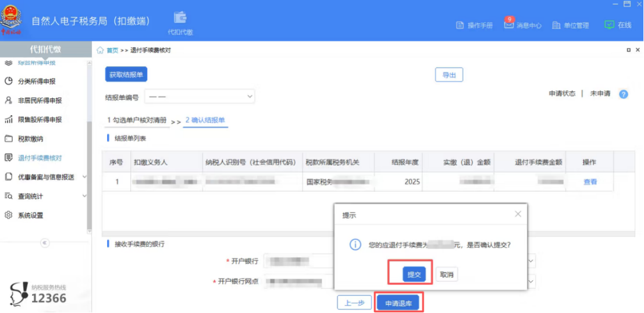644x313 pixels.
Task: Select 非居民所得申报 in sidebar
Action: (40, 101)
